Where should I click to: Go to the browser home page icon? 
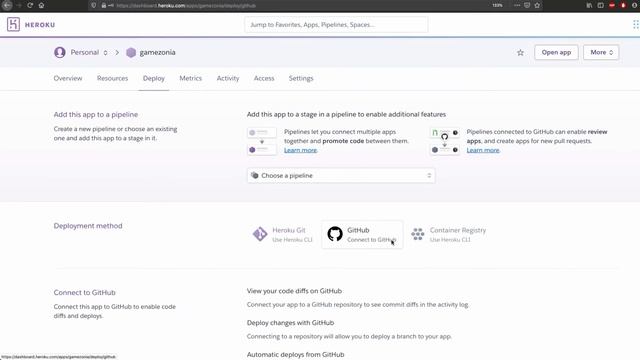[41, 5]
